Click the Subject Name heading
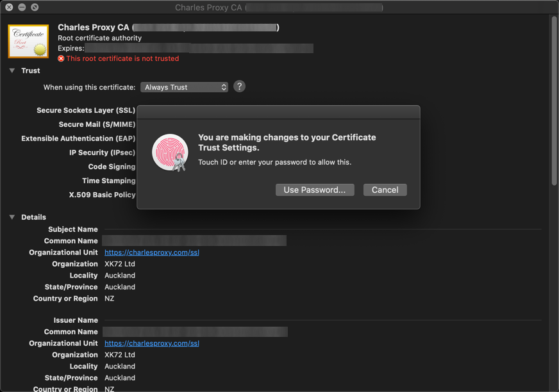559x392 pixels. pos(73,229)
